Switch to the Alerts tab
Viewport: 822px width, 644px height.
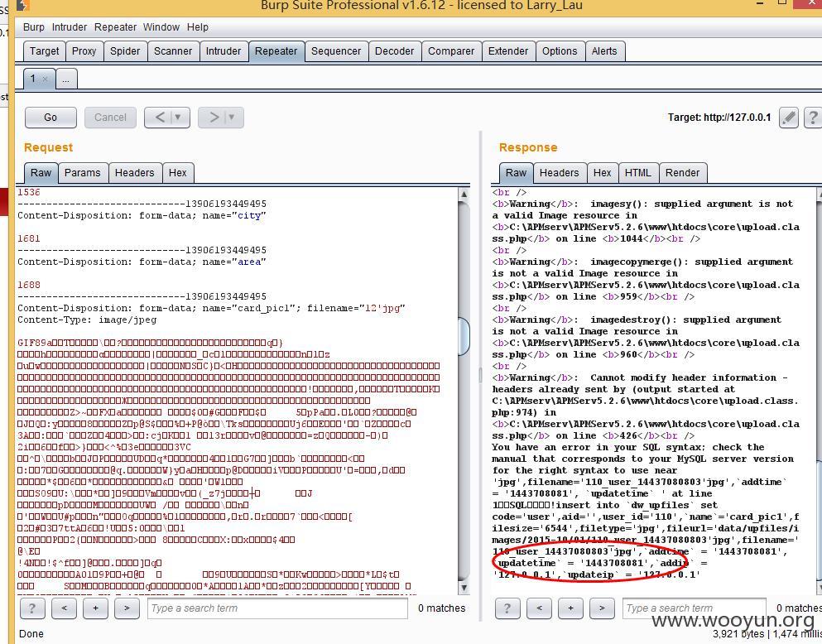(604, 51)
